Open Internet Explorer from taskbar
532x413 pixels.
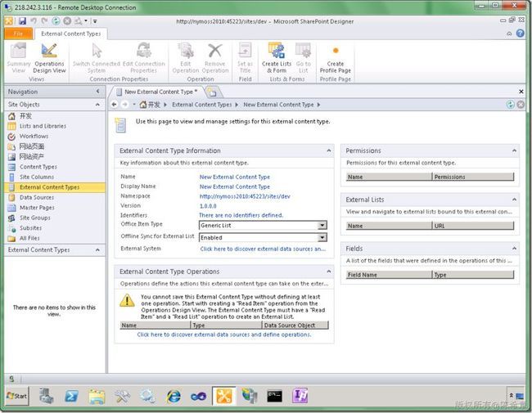(174, 396)
